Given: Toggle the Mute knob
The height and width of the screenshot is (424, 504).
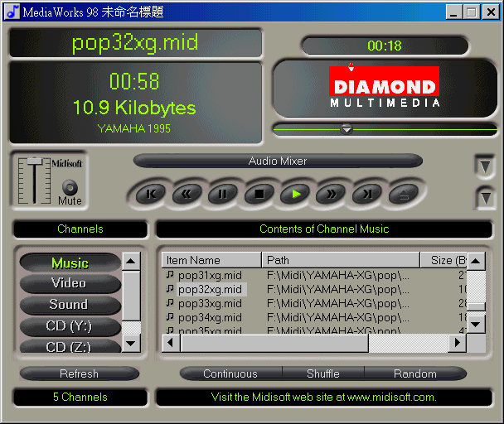Looking at the screenshot, I should (70, 187).
